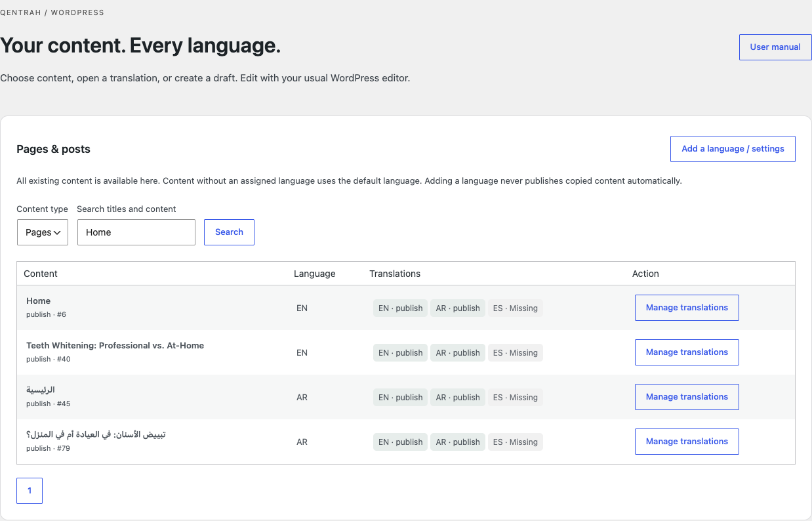812x521 pixels.
Task: Click the Home page title
Action: point(39,301)
